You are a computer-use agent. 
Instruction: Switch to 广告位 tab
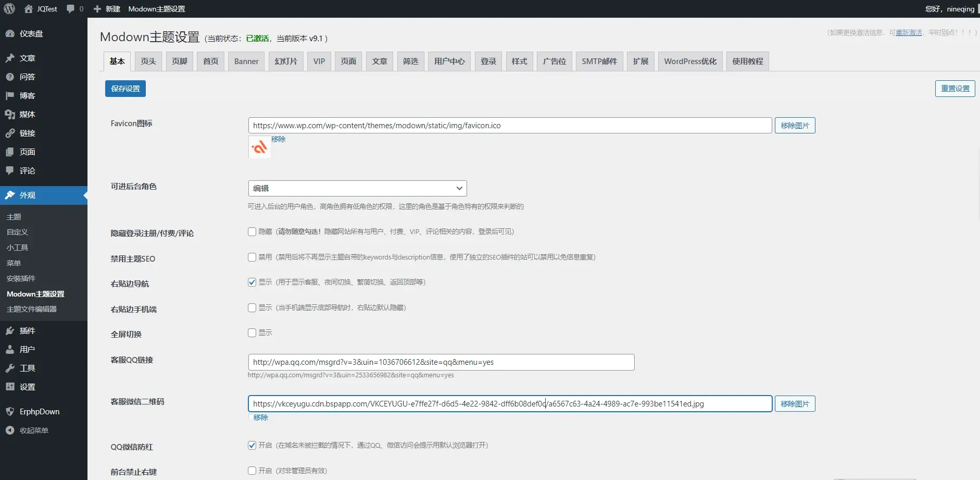point(555,61)
